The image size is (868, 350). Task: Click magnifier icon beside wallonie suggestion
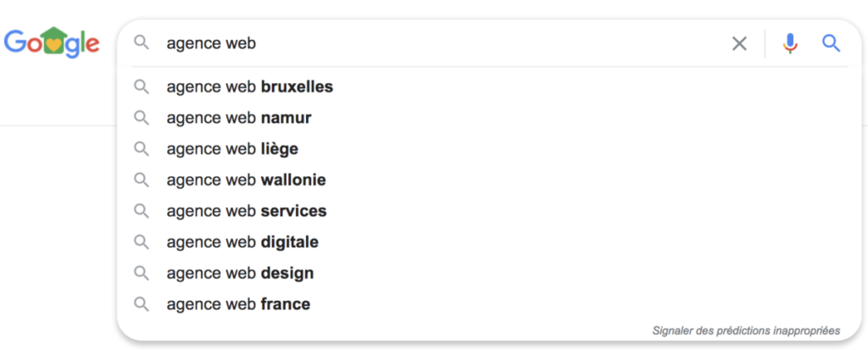tap(142, 180)
